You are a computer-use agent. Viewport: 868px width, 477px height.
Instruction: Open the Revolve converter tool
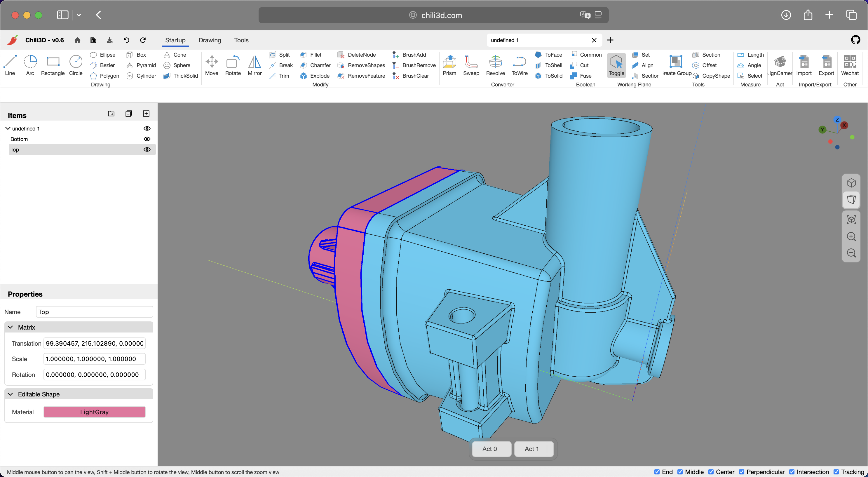tap(495, 65)
